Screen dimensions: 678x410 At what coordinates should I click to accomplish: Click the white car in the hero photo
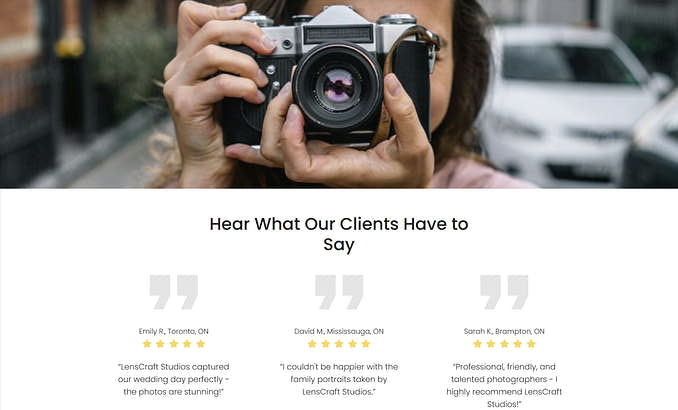coord(571,106)
